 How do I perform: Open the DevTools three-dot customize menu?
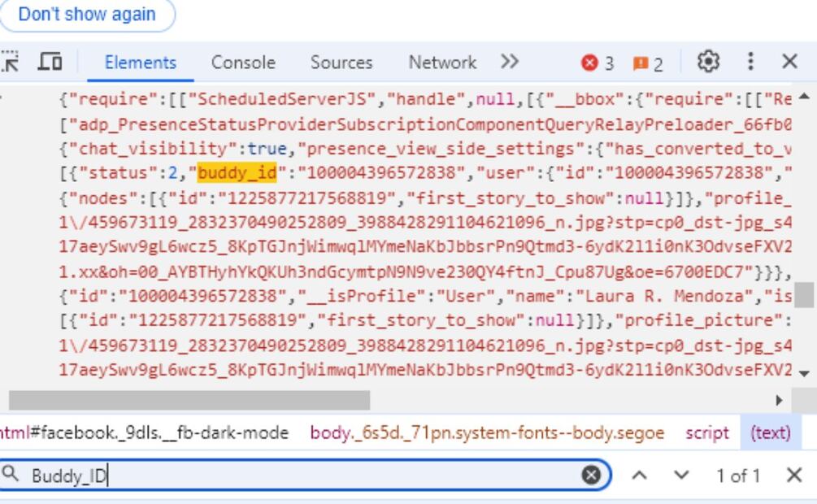pos(751,62)
